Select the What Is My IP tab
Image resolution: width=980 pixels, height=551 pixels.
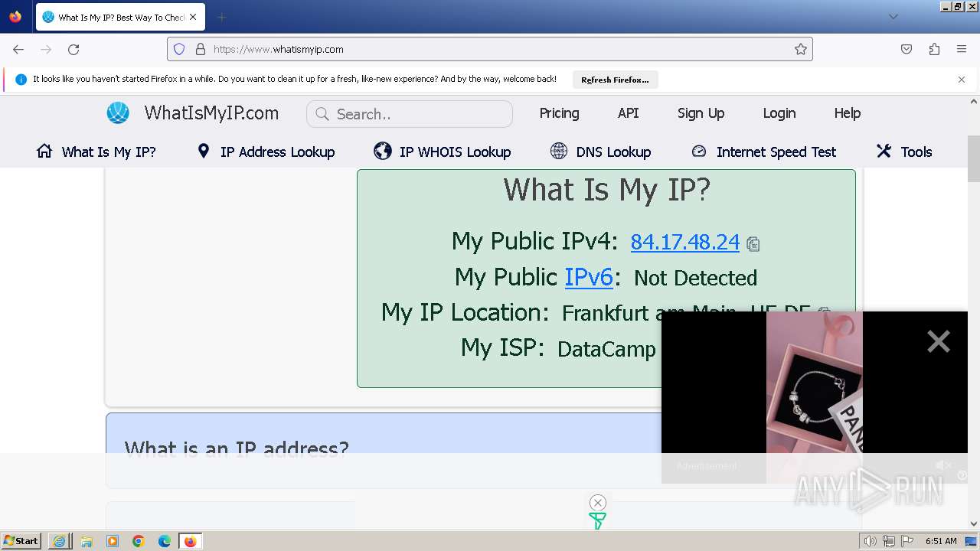[x=119, y=17]
